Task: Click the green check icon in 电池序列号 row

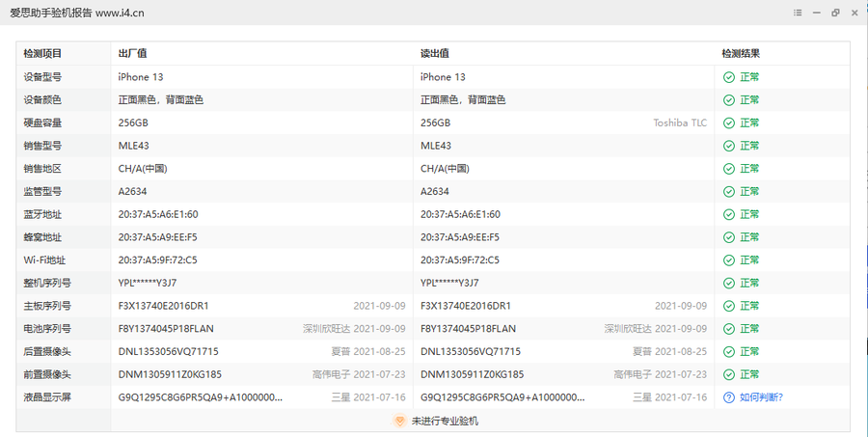Action: [728, 329]
